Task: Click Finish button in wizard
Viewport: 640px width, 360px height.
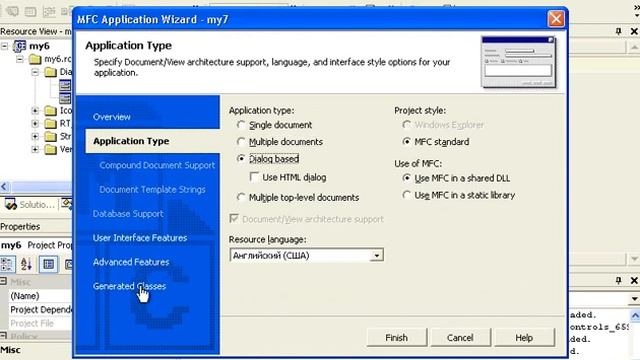Action: [x=396, y=338]
